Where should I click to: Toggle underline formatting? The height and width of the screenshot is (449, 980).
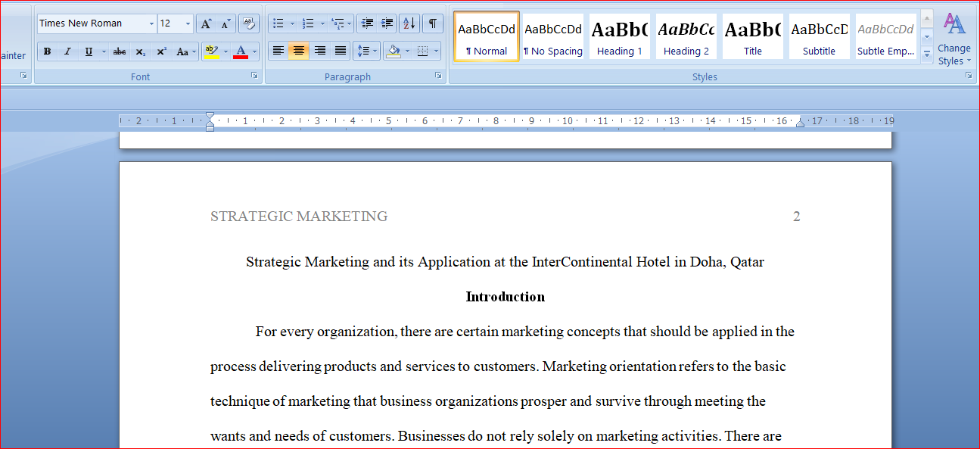(89, 51)
